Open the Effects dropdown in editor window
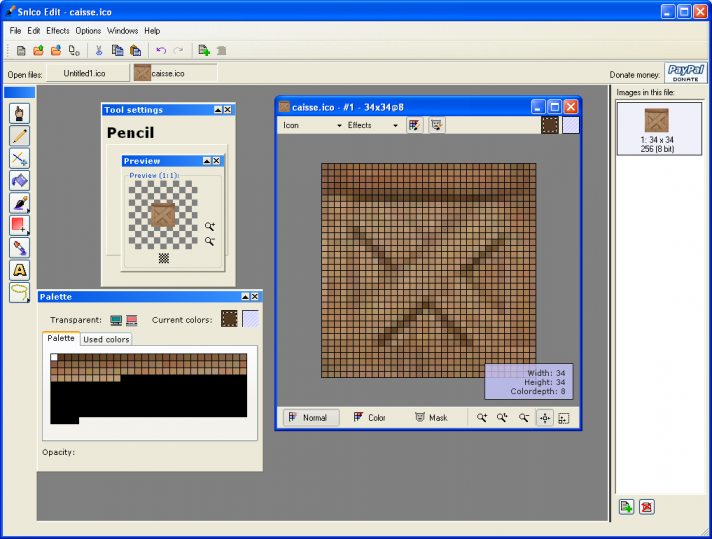 [372, 125]
